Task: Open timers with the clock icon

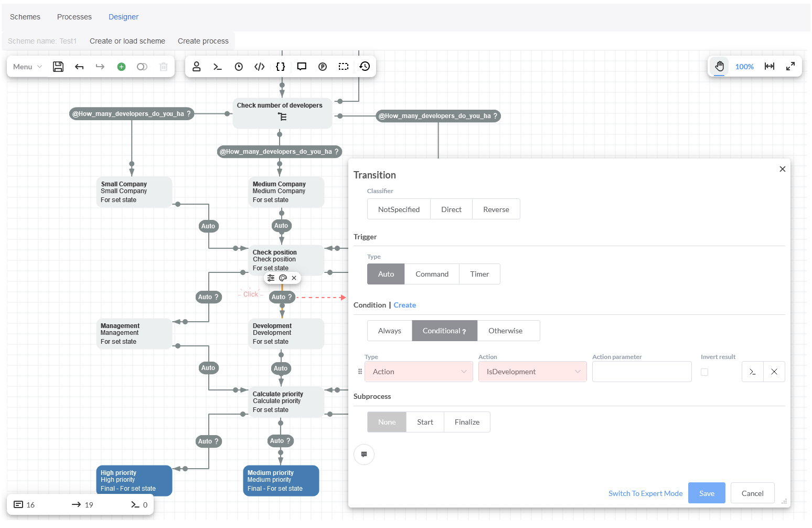Action: pos(239,67)
